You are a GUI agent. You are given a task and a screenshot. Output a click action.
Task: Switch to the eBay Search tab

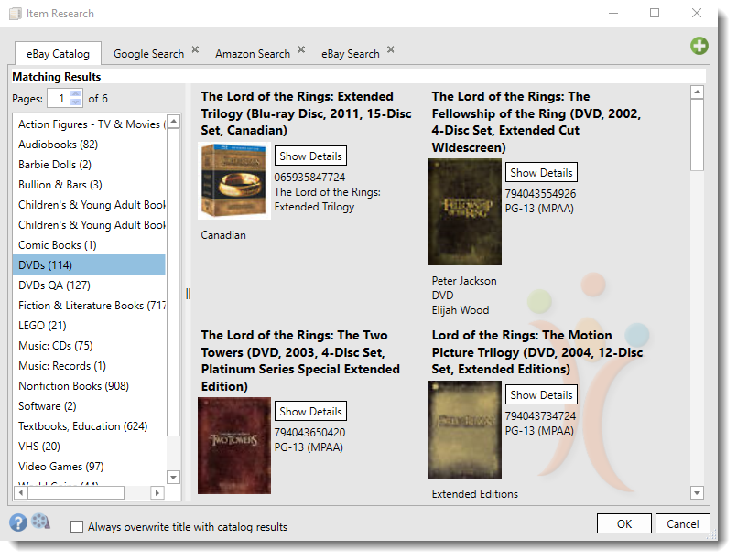point(350,54)
